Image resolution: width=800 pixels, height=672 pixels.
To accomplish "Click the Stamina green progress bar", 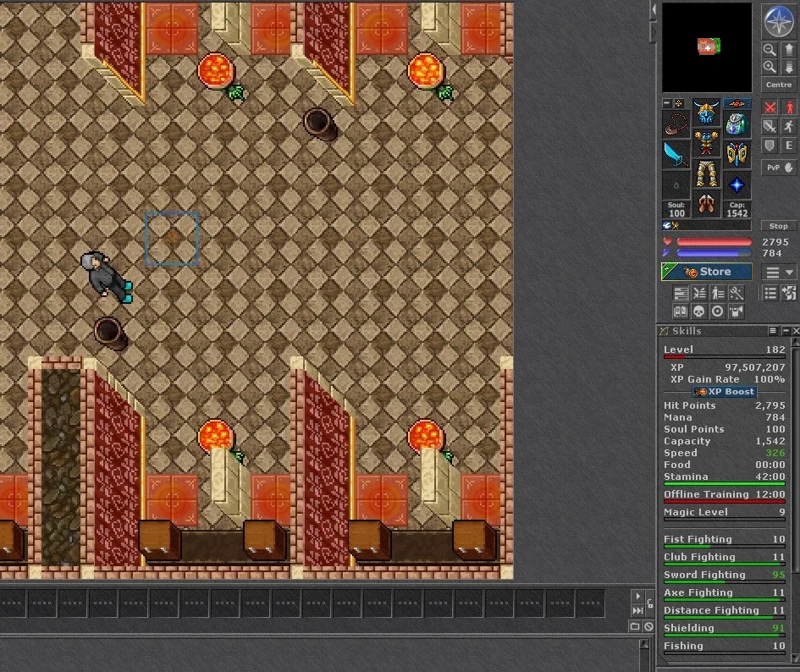I will [x=724, y=483].
